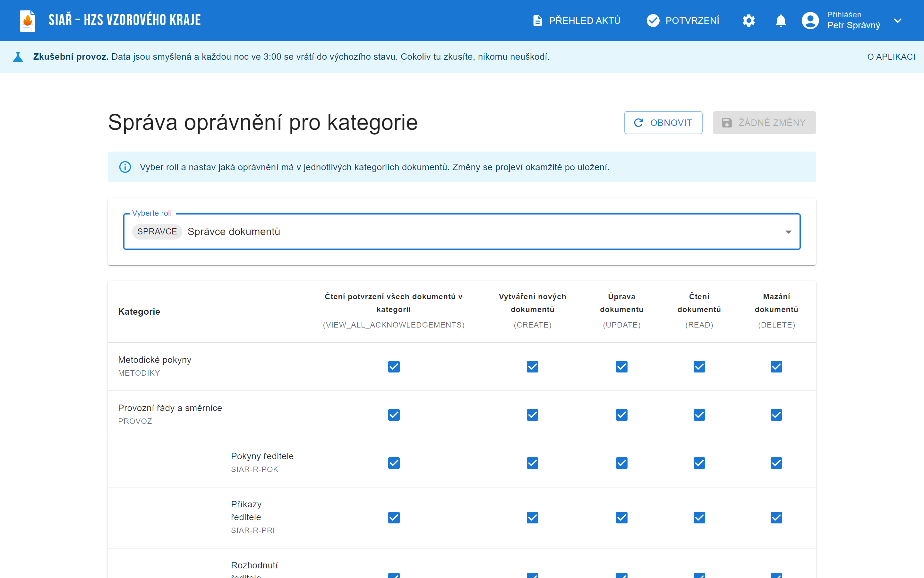Toggle READ for Metodické pokyny
Screen dimensions: 924x578
[x=699, y=367]
